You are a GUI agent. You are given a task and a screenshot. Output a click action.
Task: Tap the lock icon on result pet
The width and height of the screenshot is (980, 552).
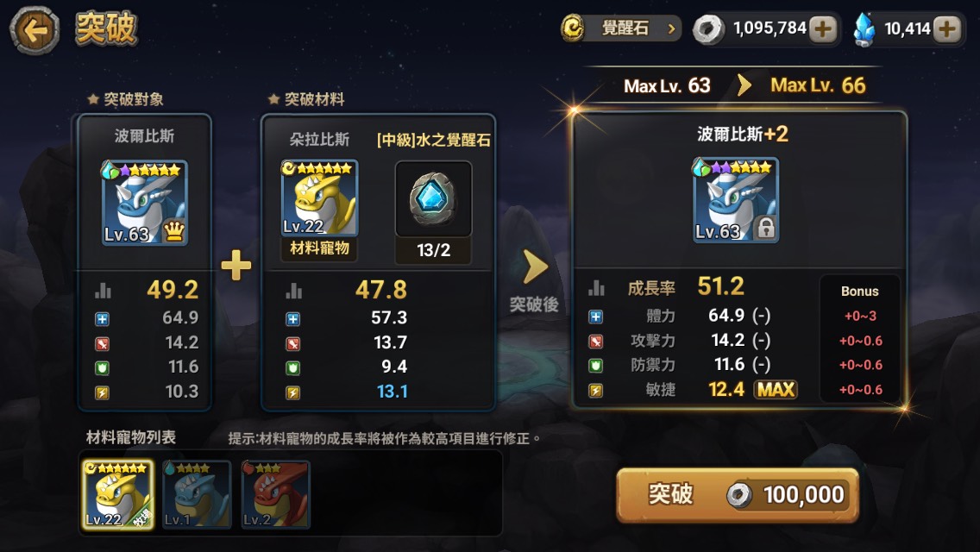(x=766, y=229)
